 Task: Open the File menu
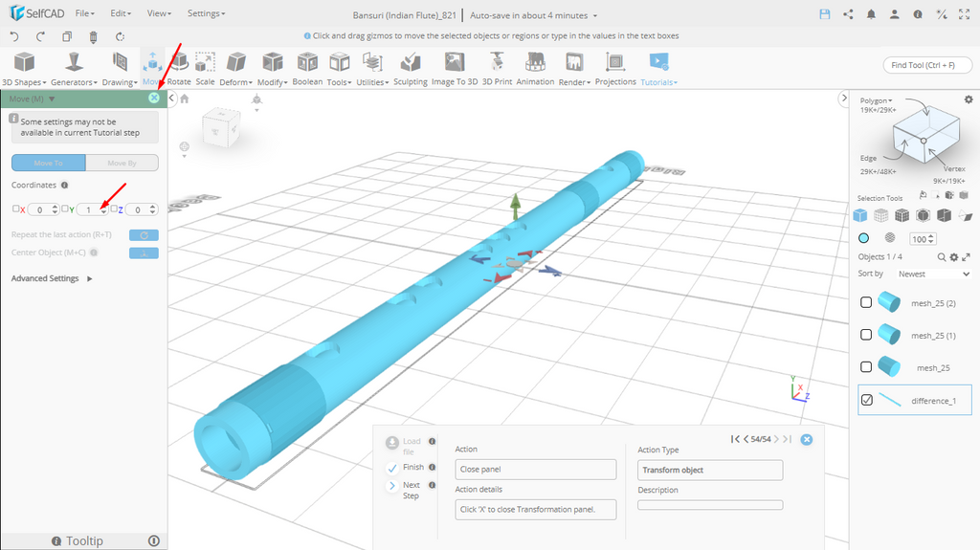click(84, 14)
